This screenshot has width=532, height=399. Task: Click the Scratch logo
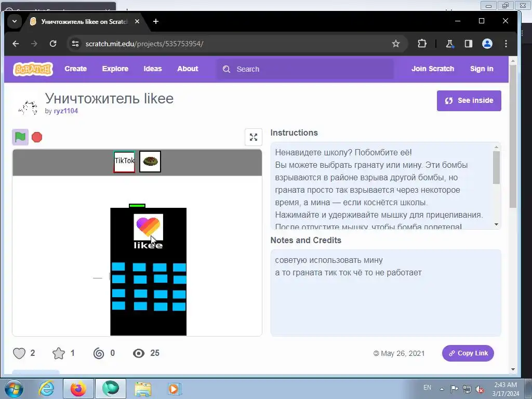[33, 69]
